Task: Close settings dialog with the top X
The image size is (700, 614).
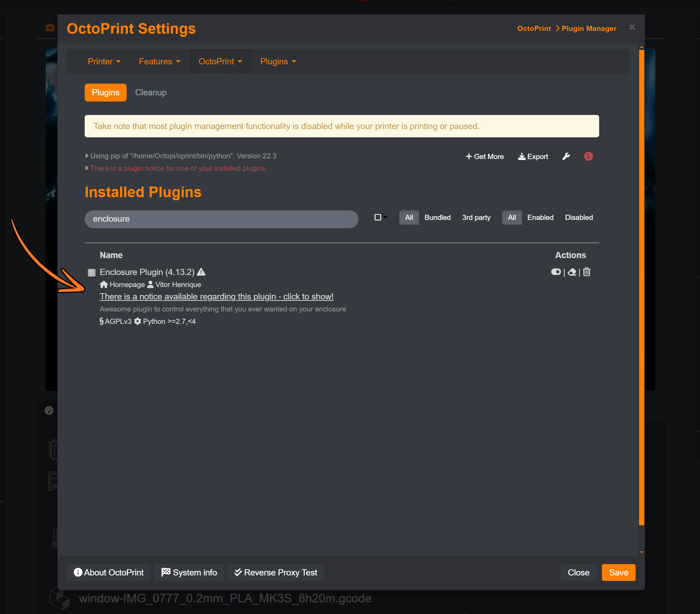Action: click(632, 27)
